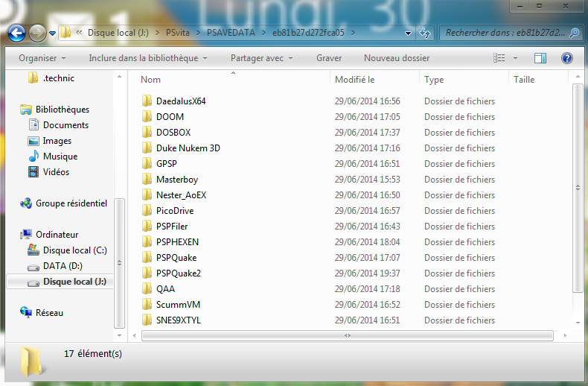This screenshot has height=386, width=588.
Task: Select the Duke Nukem 3D folder icon
Action: 147,148
